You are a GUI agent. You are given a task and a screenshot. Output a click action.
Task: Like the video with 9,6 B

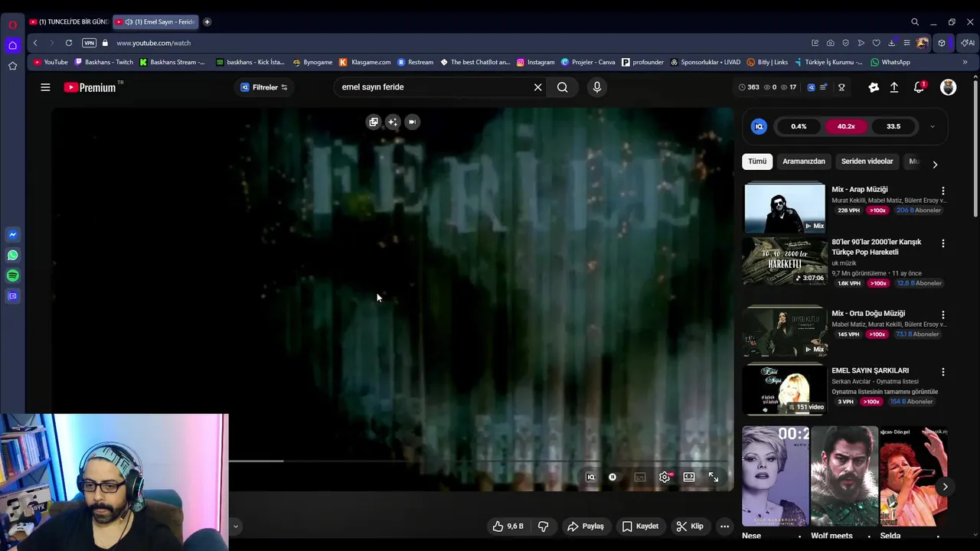pos(508,526)
